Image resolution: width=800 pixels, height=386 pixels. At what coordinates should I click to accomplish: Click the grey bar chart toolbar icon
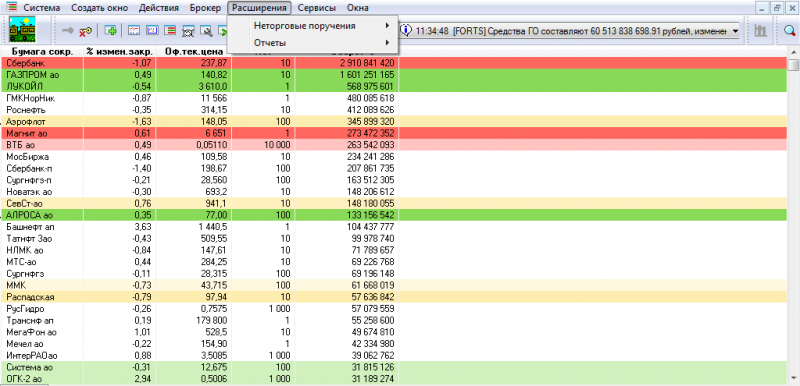click(761, 31)
